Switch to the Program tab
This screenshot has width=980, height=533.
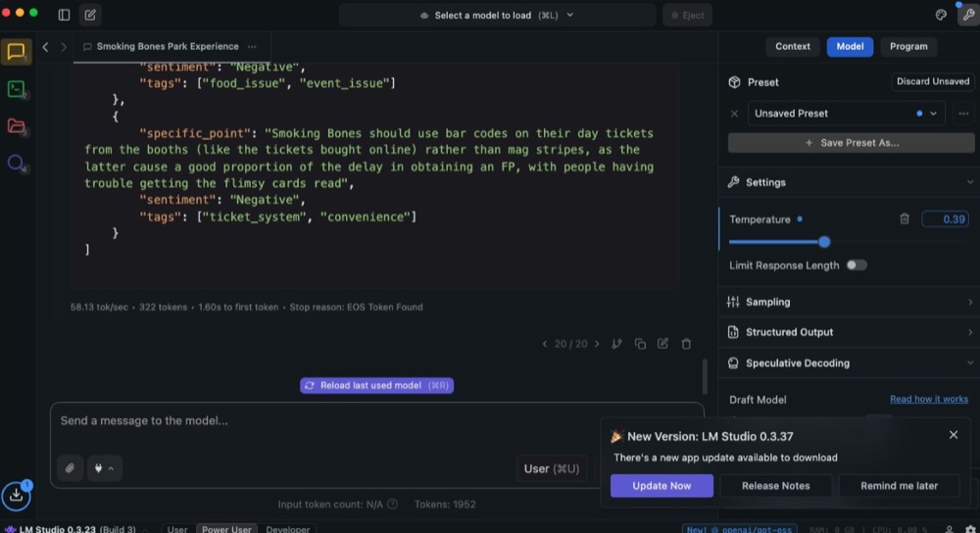(x=908, y=46)
